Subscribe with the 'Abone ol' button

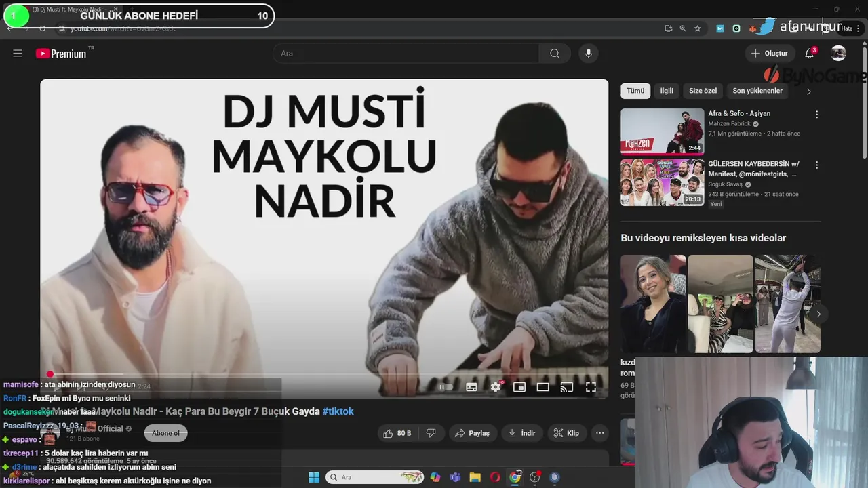click(165, 433)
